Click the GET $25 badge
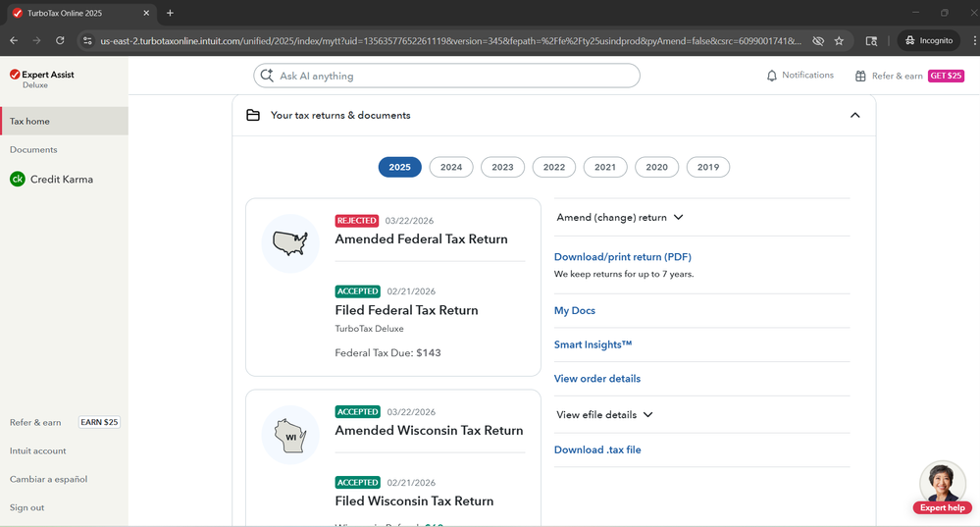Viewport: 980px width, 527px height. (946, 76)
